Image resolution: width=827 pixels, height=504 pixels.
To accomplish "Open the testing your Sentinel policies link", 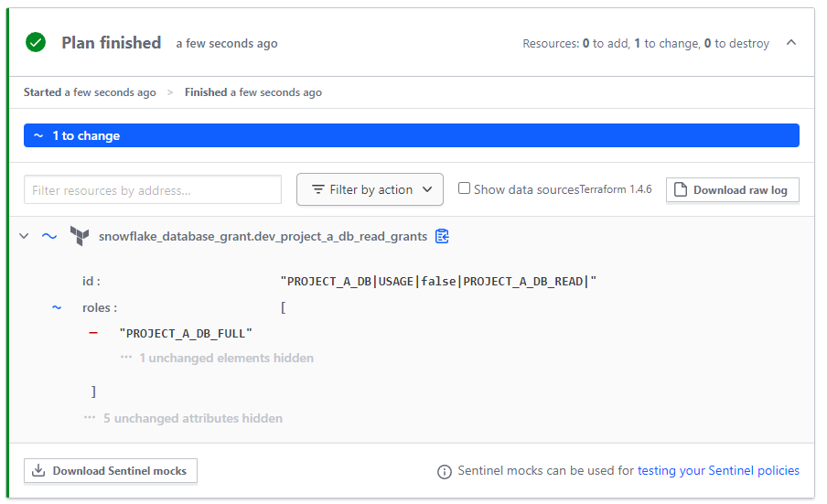I will coord(718,470).
